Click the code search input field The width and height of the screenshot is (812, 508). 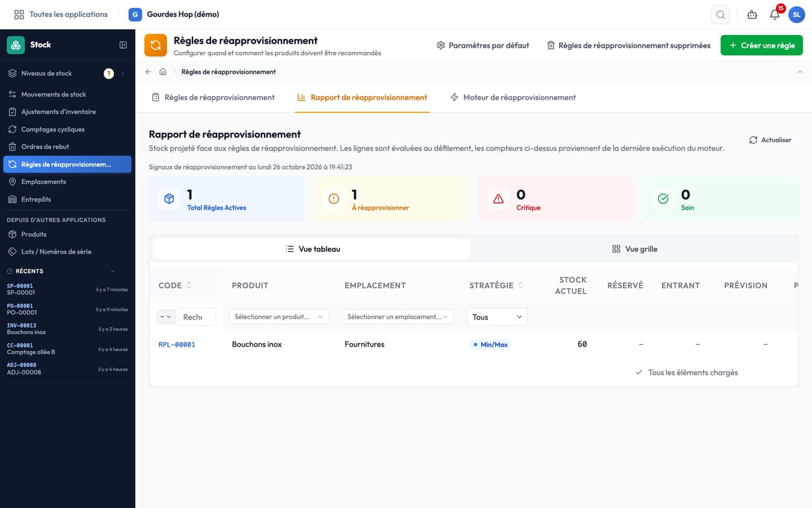point(197,317)
